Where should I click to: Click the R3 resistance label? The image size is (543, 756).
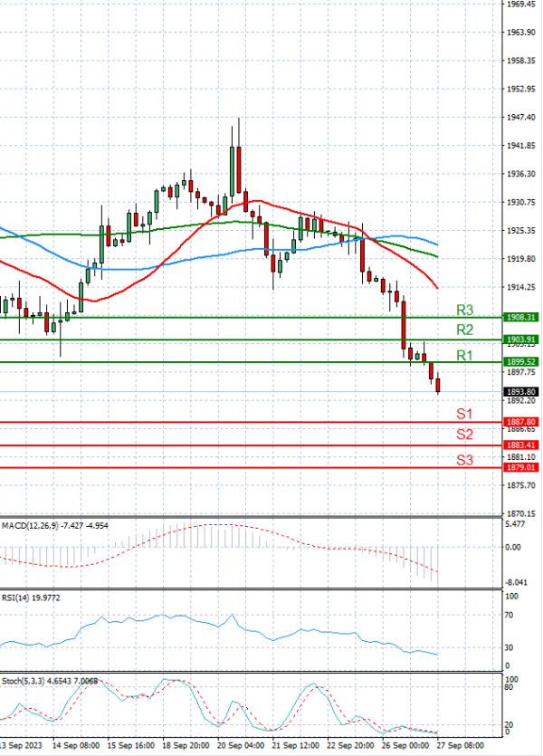[x=464, y=310]
